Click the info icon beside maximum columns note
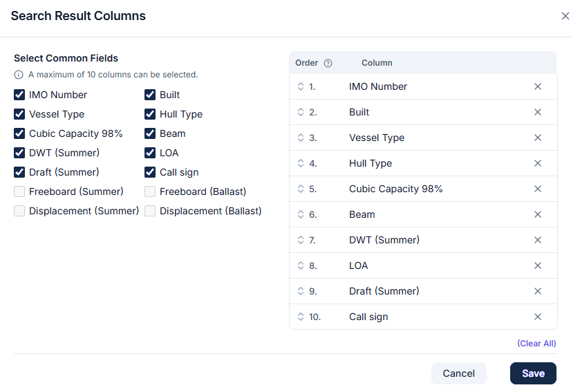Screen dimensions: 571x392 point(19,75)
